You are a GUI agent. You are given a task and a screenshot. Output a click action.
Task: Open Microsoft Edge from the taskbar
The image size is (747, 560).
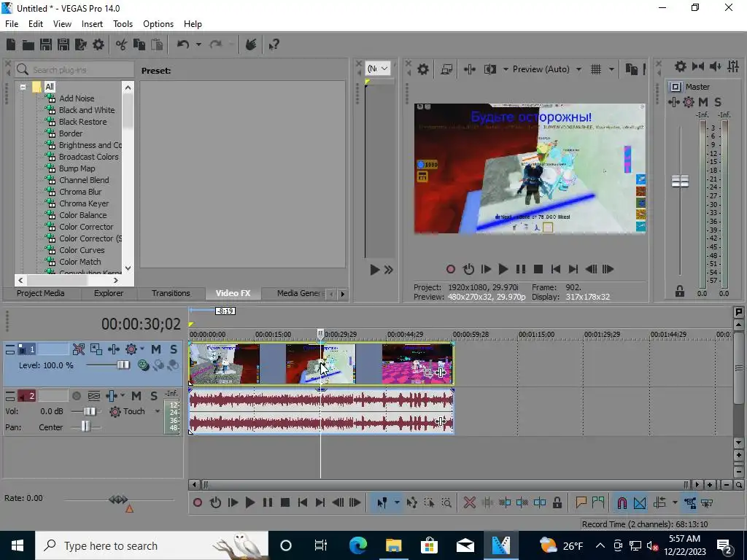click(358, 545)
